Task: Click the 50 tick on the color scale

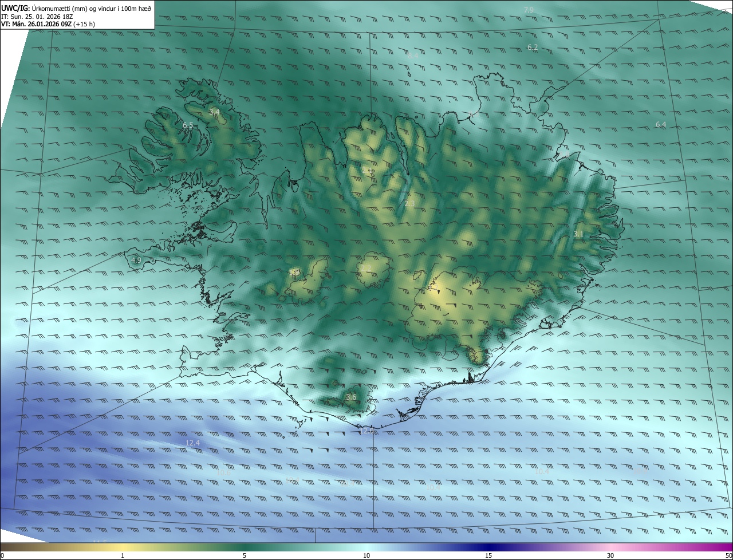Action: (x=728, y=555)
